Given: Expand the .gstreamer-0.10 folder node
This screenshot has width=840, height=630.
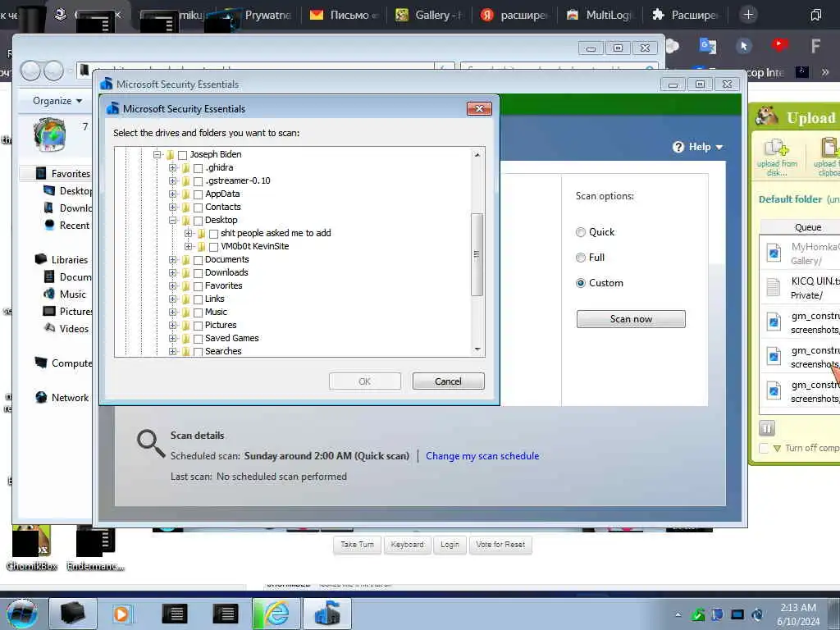Looking at the screenshot, I should (x=172, y=181).
